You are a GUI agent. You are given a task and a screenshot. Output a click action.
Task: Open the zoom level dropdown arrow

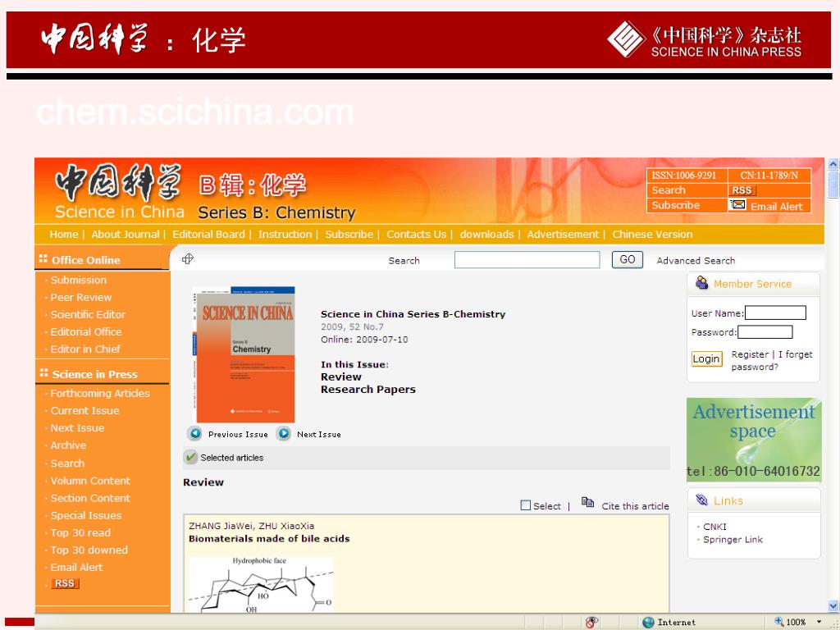pyautogui.click(x=819, y=622)
